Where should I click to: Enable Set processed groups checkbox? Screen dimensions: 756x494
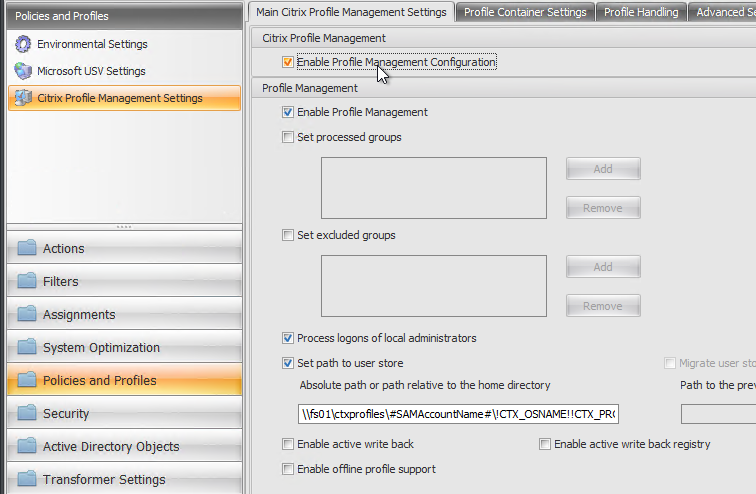pyautogui.click(x=288, y=137)
